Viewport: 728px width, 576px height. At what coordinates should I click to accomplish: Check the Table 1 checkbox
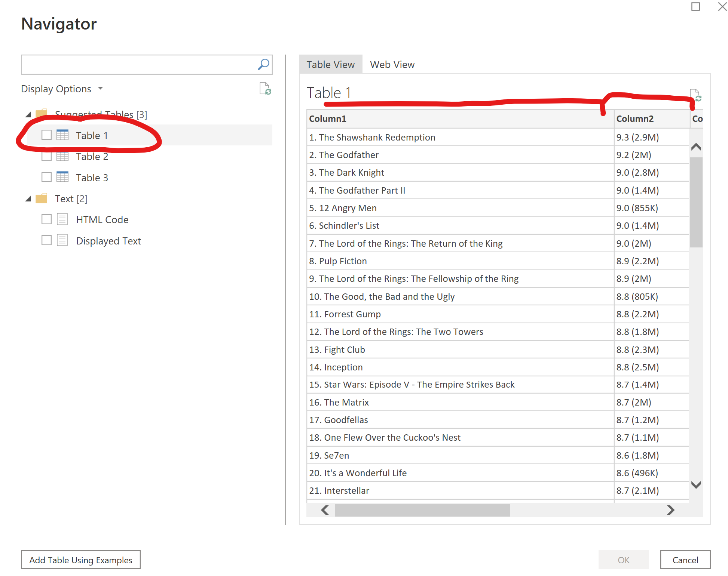[x=47, y=135]
